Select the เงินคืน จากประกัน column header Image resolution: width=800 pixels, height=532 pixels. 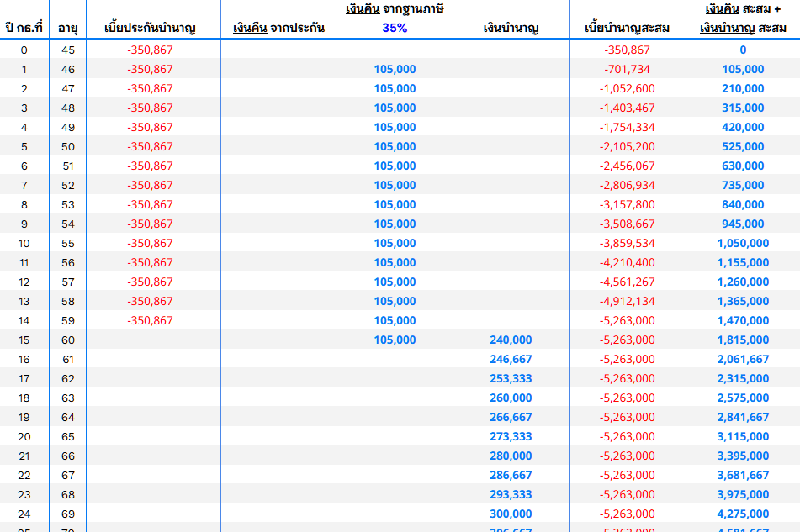click(x=278, y=28)
